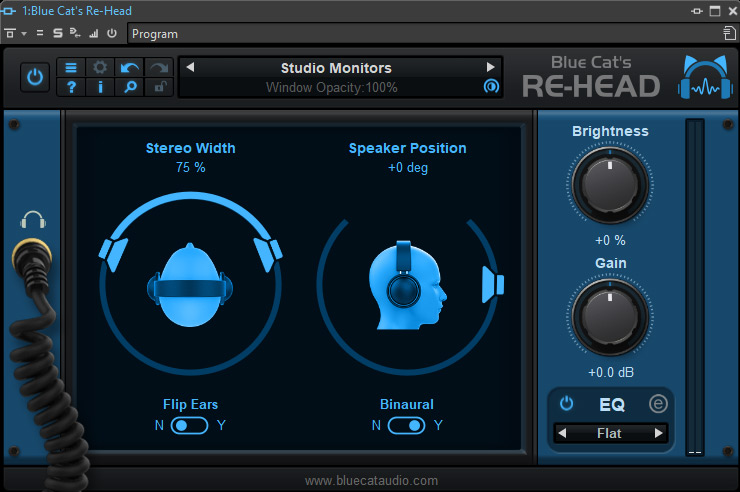This screenshot has width=740, height=492.
Task: Open the main menu hamburger icon
Action: [x=71, y=68]
